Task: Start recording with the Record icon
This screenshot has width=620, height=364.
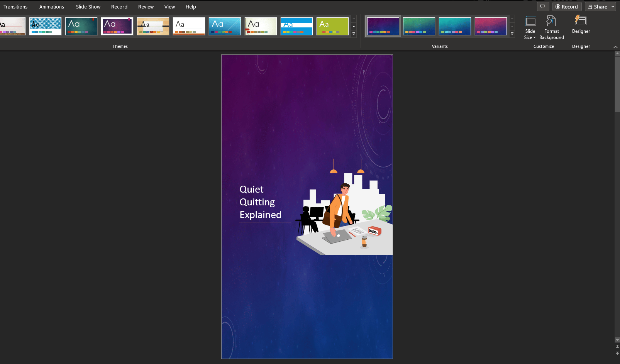Action: pos(567,6)
